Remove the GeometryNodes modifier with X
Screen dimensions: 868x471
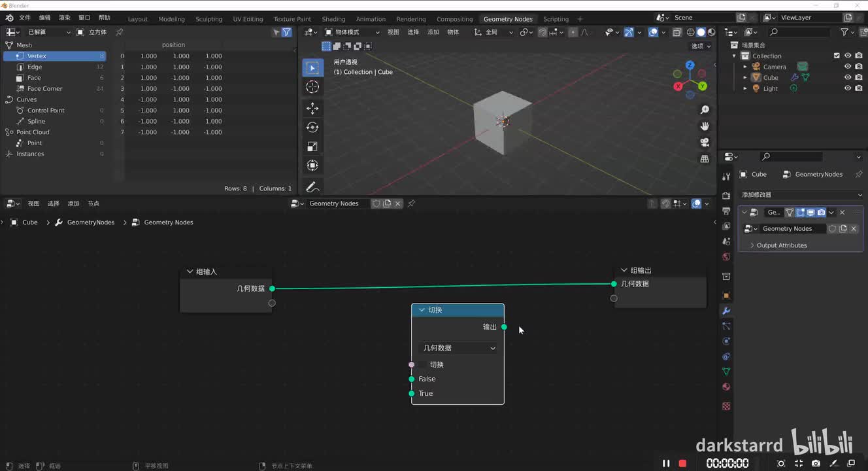point(842,213)
